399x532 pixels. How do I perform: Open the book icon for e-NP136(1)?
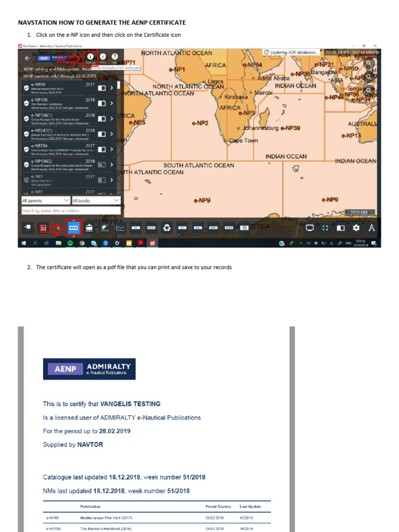point(102,119)
